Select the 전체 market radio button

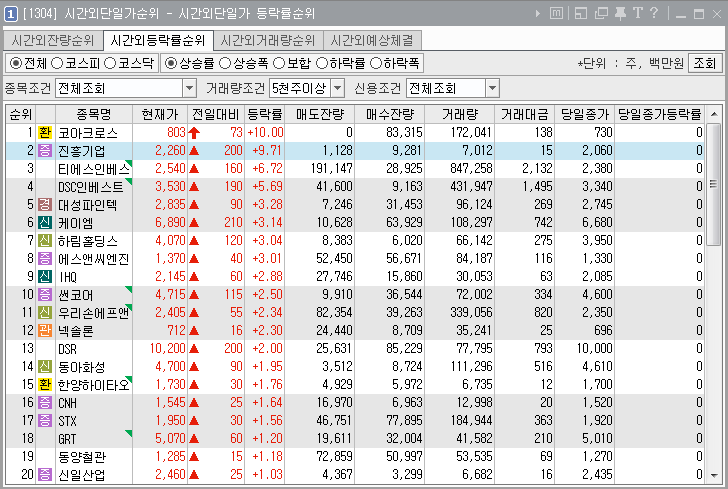click(16, 63)
